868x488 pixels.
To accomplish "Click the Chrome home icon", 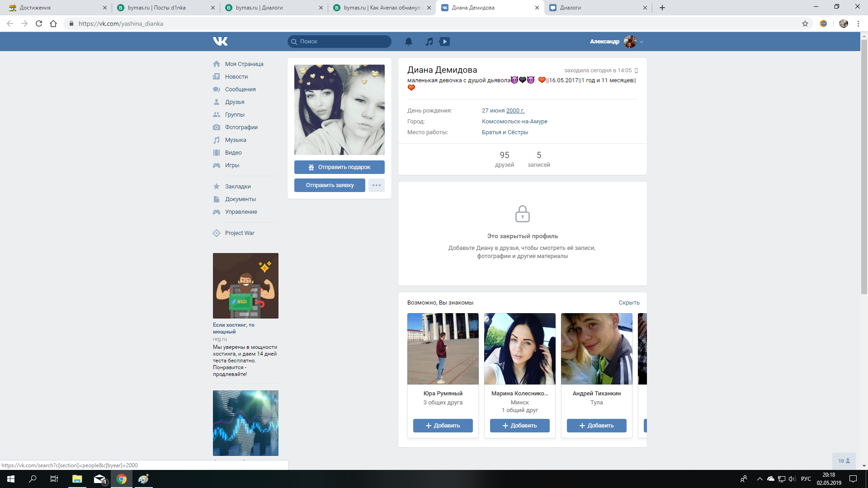I will pyautogui.click(x=53, y=23).
